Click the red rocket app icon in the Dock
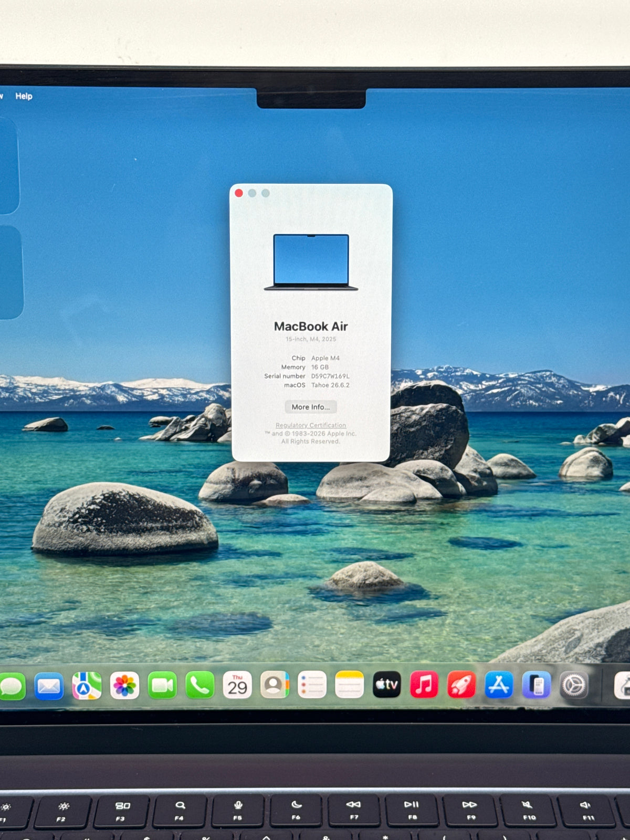The image size is (630, 840). click(x=461, y=685)
